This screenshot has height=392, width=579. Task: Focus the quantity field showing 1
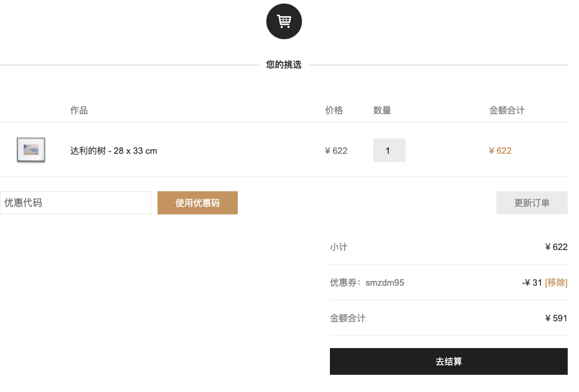click(x=389, y=150)
